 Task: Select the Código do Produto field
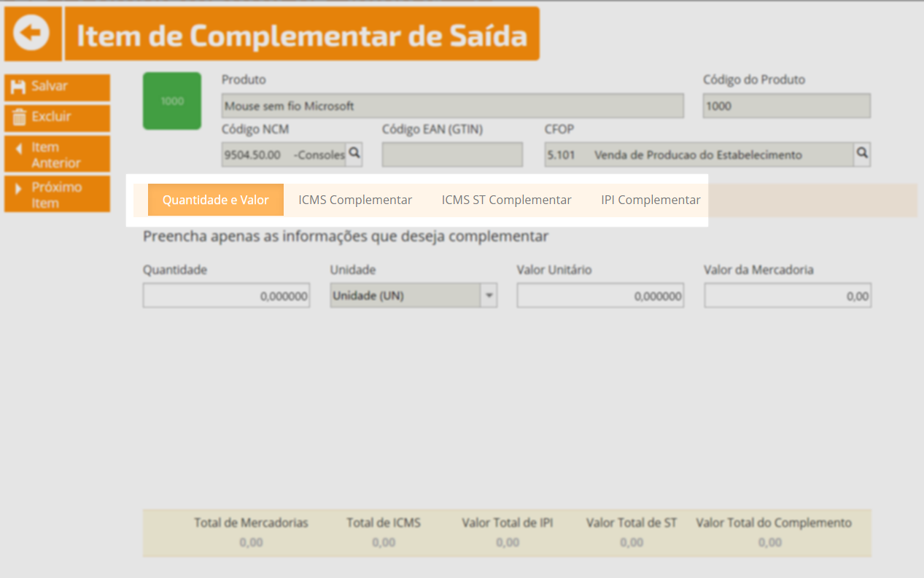click(x=787, y=106)
